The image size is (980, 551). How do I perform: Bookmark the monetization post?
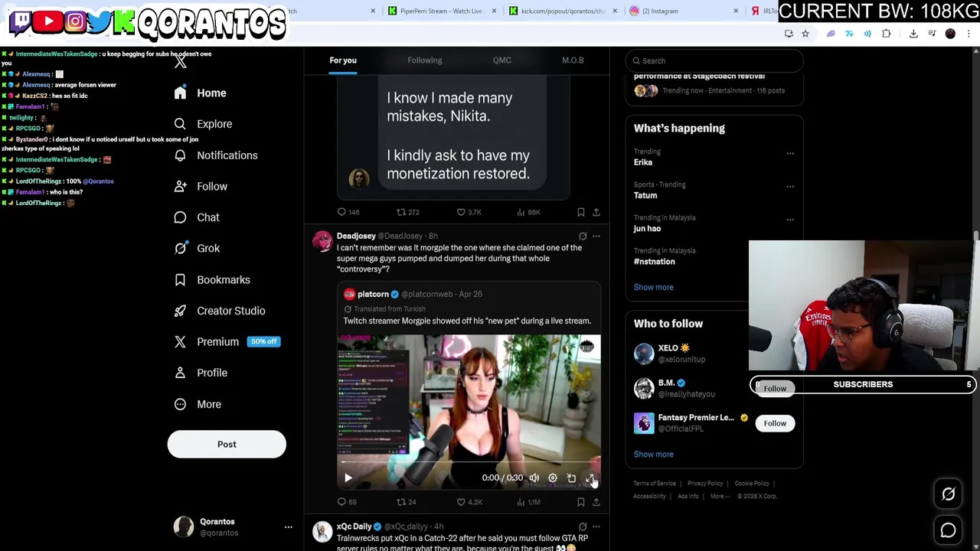click(580, 212)
